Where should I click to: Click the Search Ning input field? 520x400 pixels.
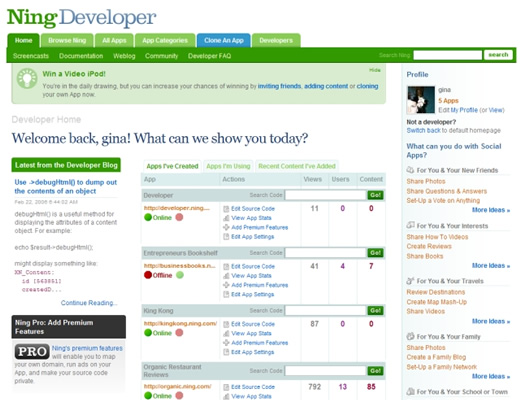pyautogui.click(x=448, y=55)
